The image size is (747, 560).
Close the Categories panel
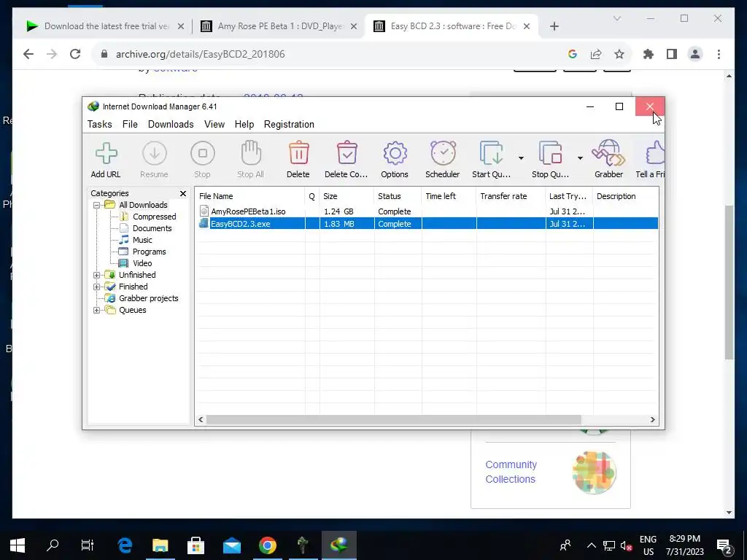click(183, 193)
